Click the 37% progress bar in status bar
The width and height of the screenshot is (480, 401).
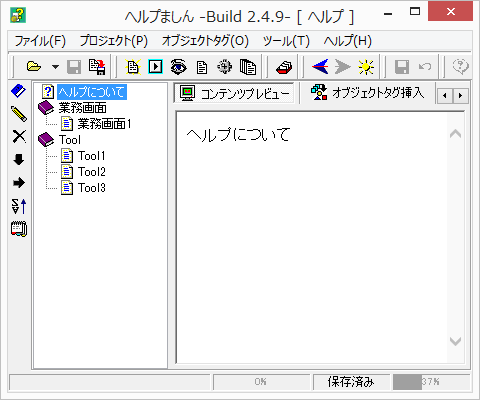(431, 382)
